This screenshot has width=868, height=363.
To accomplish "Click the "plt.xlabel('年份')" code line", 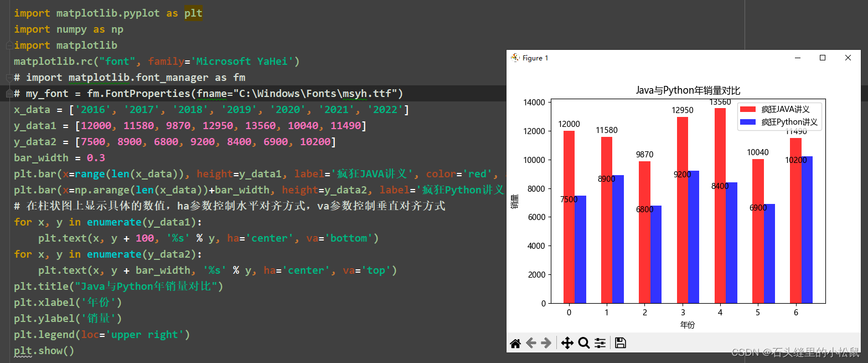I will (x=68, y=302).
